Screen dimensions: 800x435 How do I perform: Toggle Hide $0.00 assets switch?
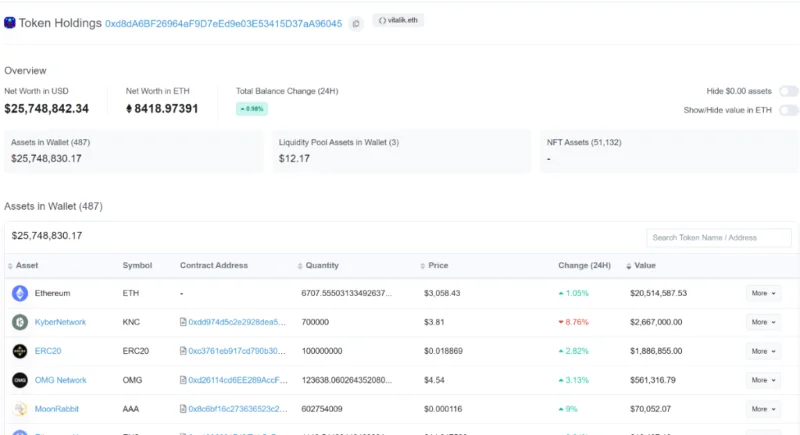pyautogui.click(x=789, y=91)
